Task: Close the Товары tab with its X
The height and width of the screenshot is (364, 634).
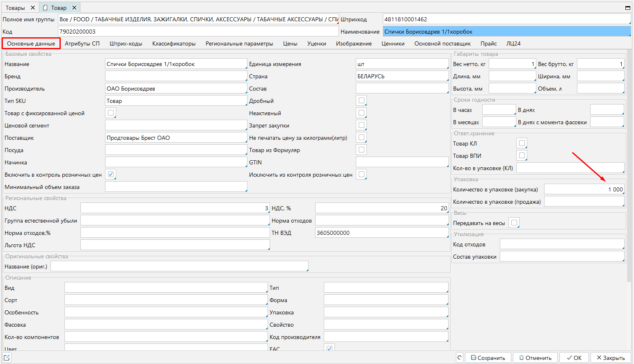Action: click(x=33, y=8)
